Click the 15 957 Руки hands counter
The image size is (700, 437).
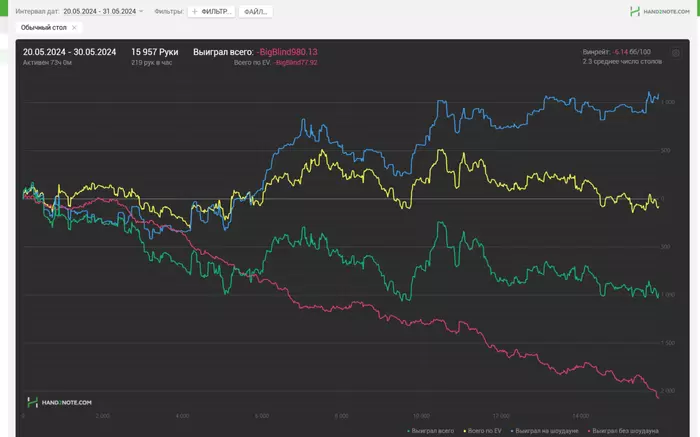[157, 51]
